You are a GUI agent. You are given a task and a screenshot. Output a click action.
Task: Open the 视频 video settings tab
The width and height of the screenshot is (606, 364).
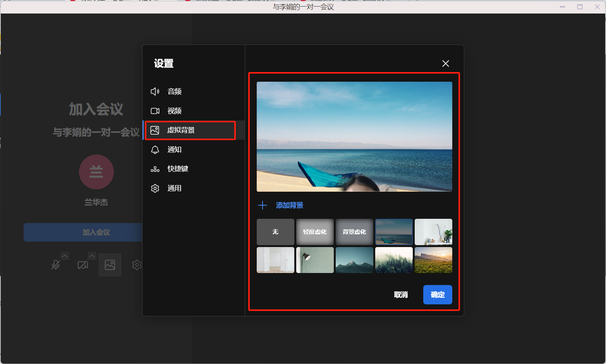174,111
